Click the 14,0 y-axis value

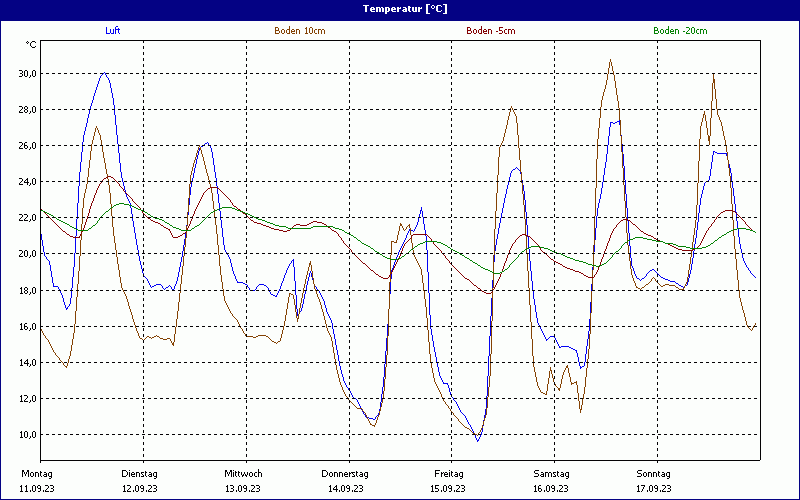point(27,363)
